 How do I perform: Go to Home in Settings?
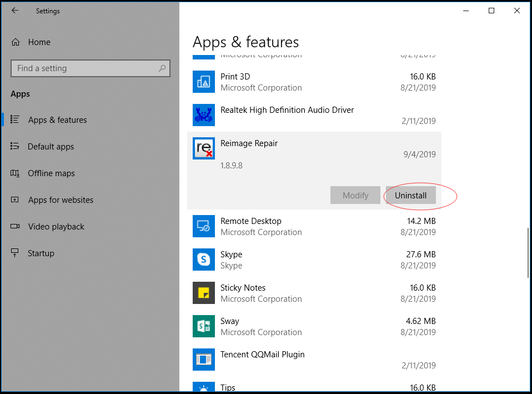coord(39,42)
